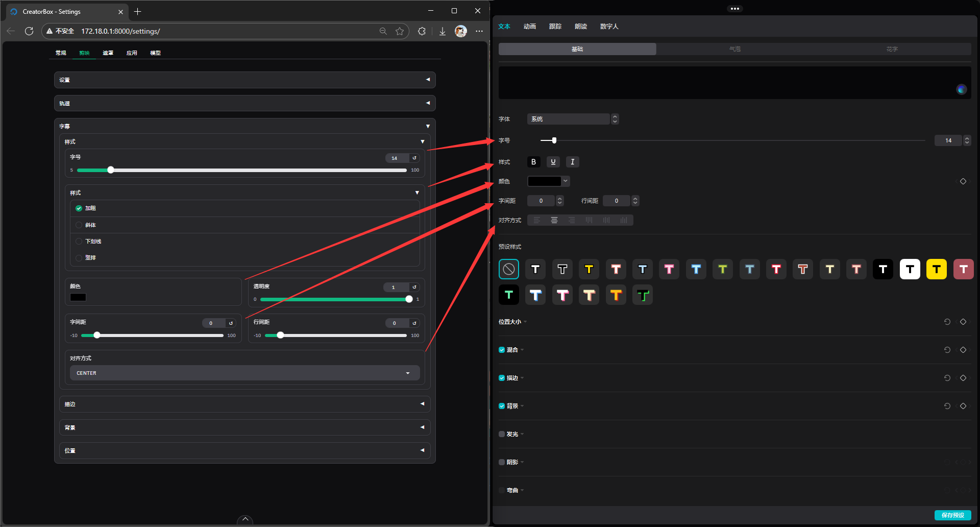Expand the 描边 section in Settings page

point(244,404)
